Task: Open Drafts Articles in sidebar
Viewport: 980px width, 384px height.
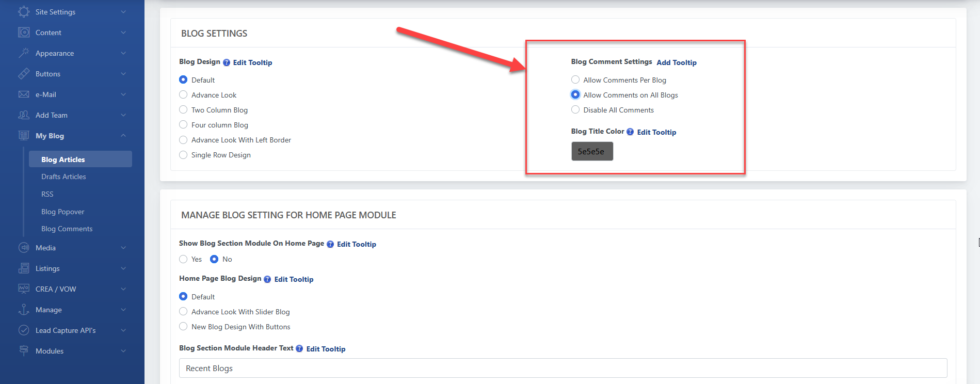Action: [63, 177]
